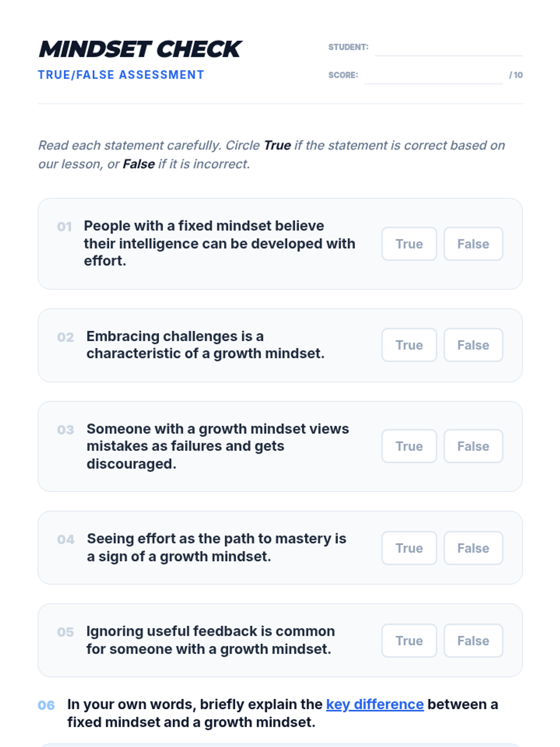Choose True for the embracing challenges statement
Image resolution: width=560 pixels, height=747 pixels.
pos(409,345)
